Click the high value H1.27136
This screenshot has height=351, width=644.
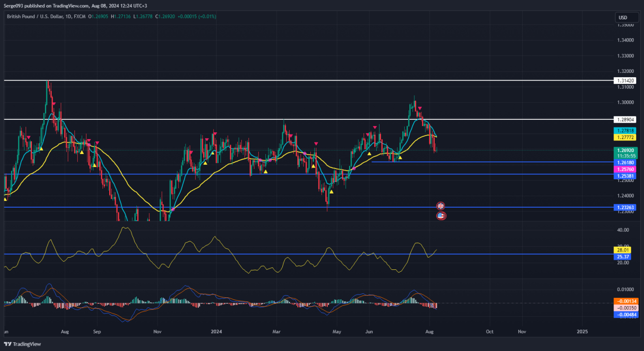121,16
